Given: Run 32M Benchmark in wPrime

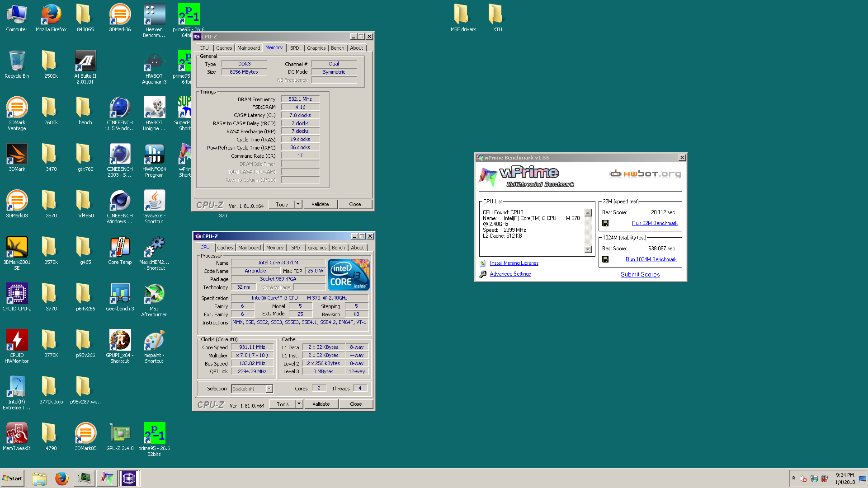Looking at the screenshot, I should (x=655, y=223).
